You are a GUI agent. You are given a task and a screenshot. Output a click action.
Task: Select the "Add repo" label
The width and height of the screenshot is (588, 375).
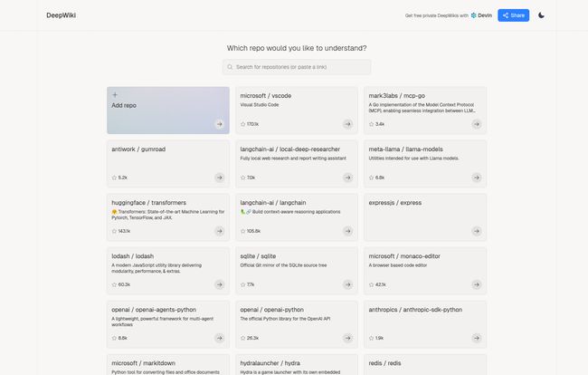coord(124,105)
